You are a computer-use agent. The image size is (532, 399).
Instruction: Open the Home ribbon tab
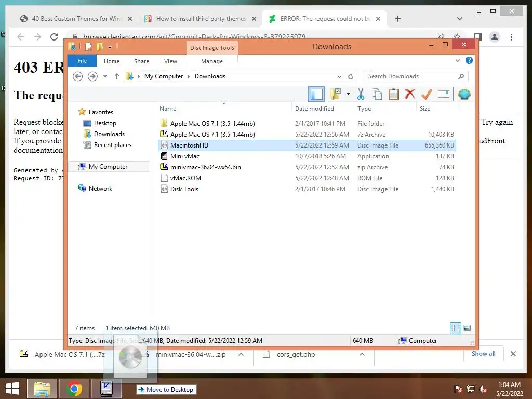click(112, 61)
